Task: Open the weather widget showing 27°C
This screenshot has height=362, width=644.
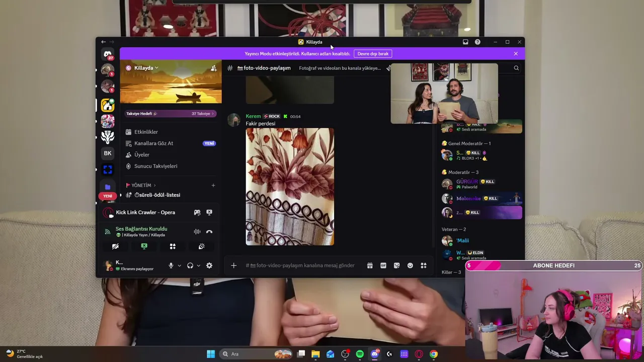Action: 25,354
